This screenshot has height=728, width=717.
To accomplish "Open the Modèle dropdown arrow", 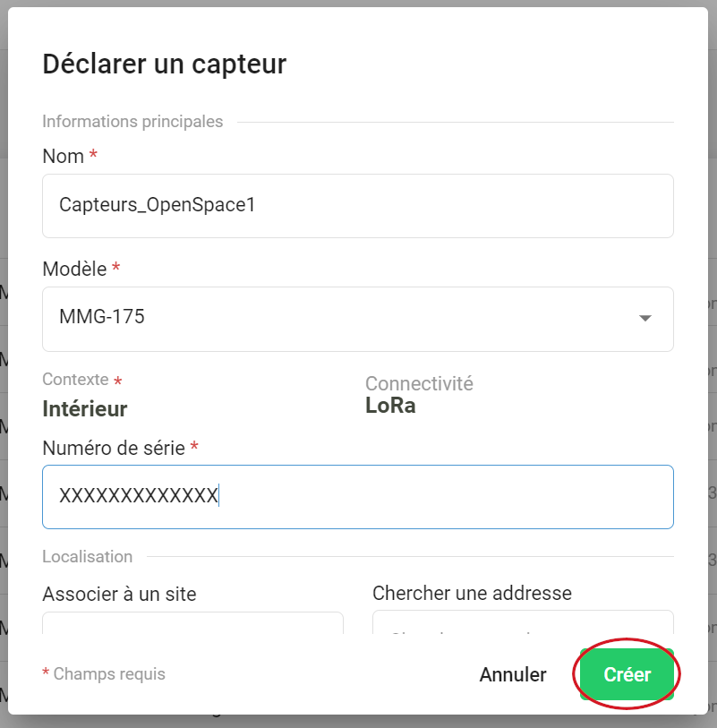I will click(644, 319).
